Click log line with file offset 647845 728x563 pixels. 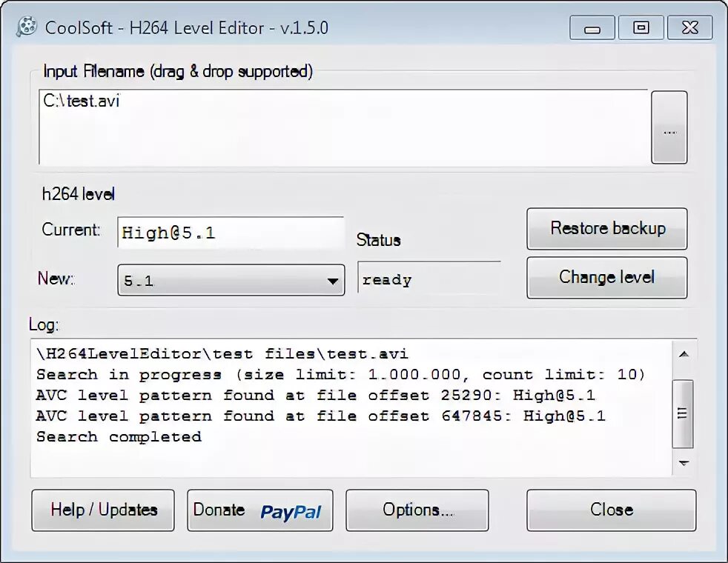(x=321, y=416)
